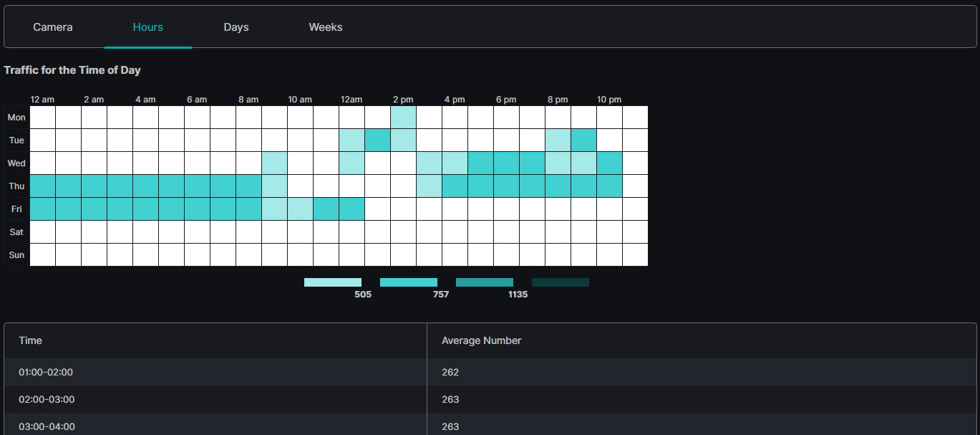
Task: Click the Traffic for the Time of Day heading
Action: [72, 70]
